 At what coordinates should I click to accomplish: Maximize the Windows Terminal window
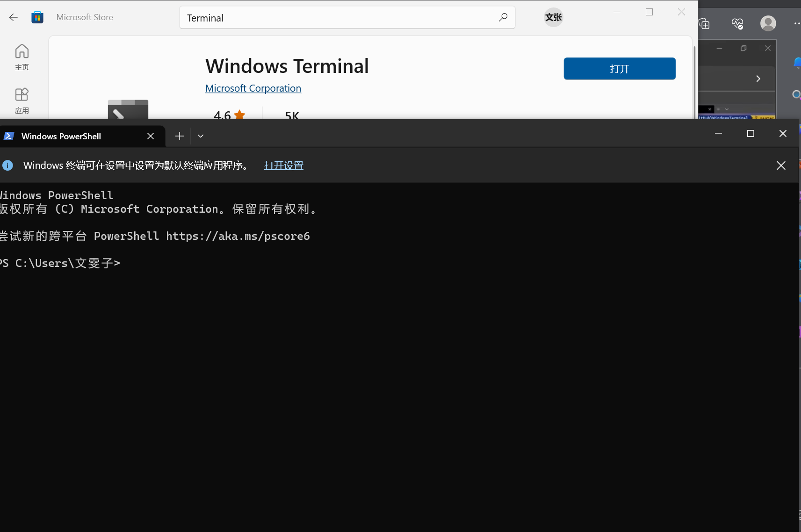(x=751, y=134)
